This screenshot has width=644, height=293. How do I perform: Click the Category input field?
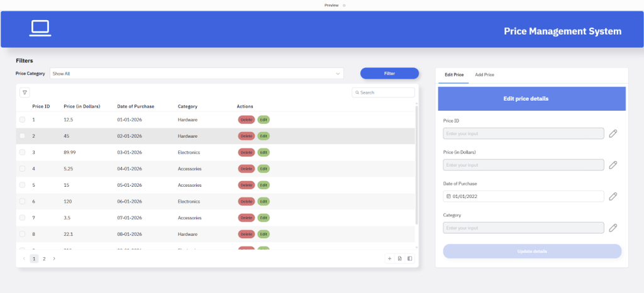click(523, 228)
